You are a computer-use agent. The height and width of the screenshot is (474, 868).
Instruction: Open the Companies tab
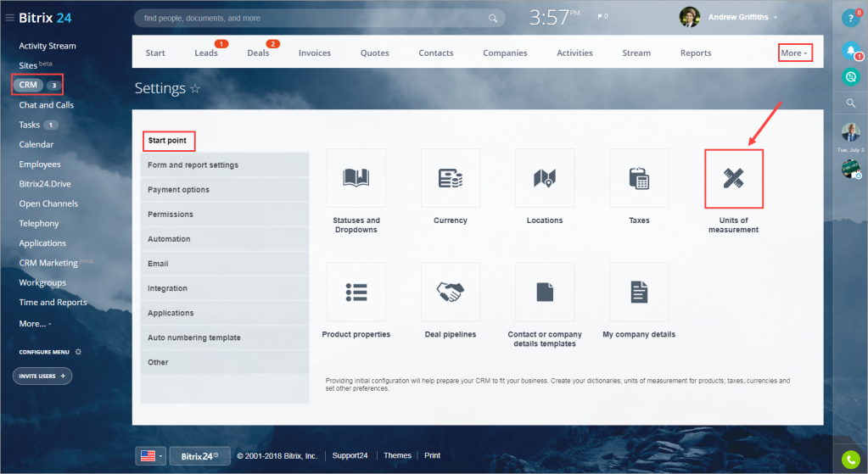(505, 53)
